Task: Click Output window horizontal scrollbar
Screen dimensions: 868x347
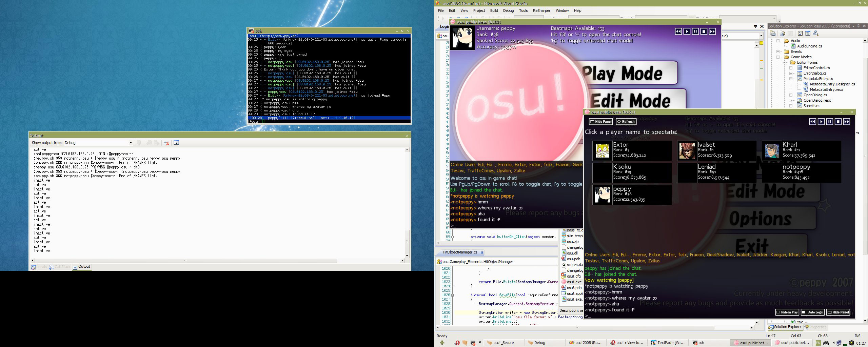Action: (x=217, y=261)
